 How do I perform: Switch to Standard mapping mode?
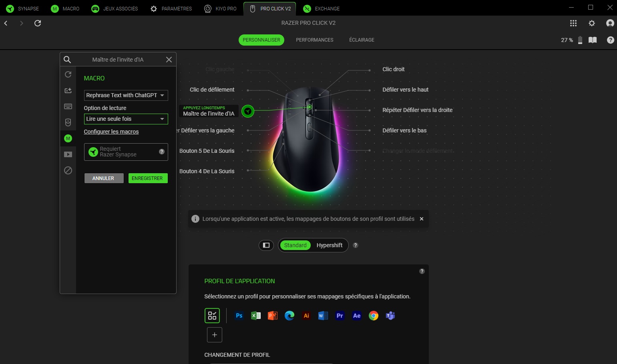295,245
